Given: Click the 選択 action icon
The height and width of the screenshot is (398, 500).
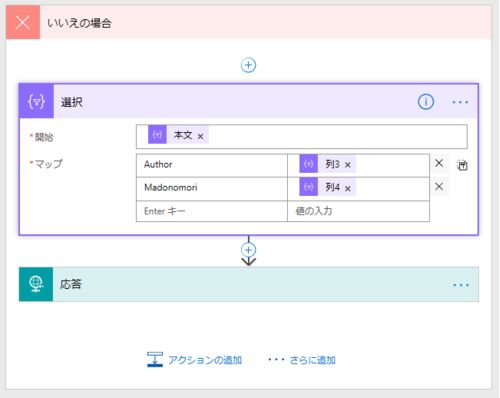Looking at the screenshot, I should 36,101.
